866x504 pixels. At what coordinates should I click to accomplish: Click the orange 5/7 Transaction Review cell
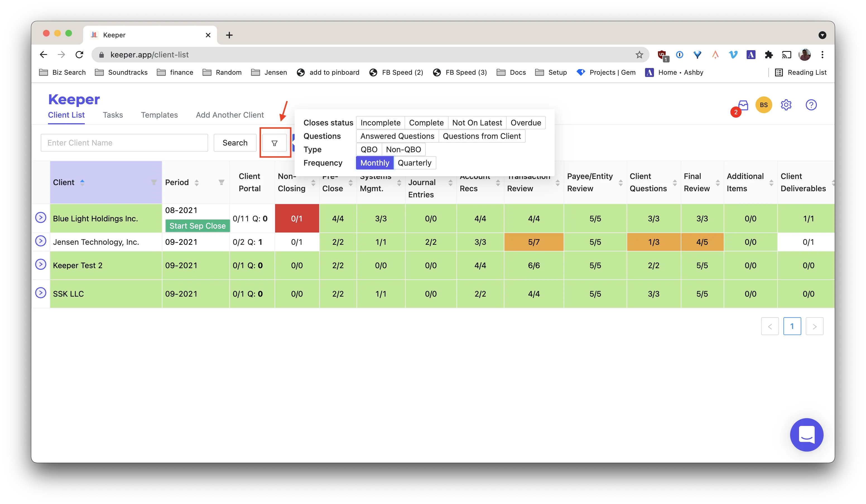tap(533, 242)
